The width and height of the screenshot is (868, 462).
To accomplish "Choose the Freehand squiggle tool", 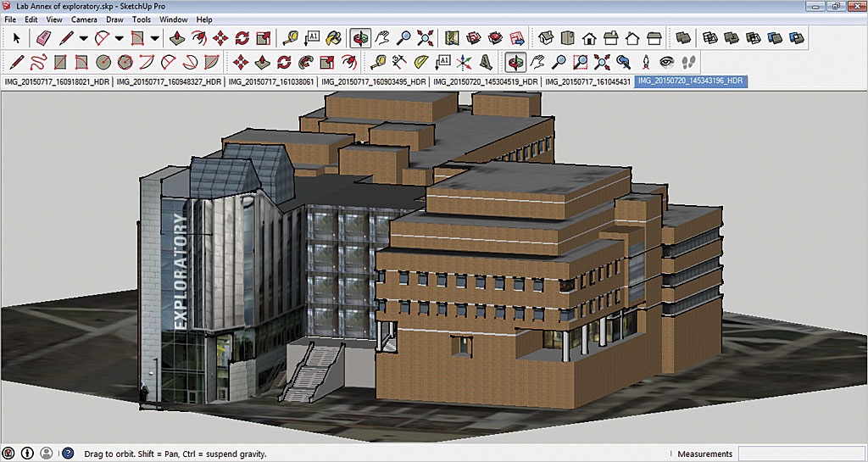I will pyautogui.click(x=38, y=62).
